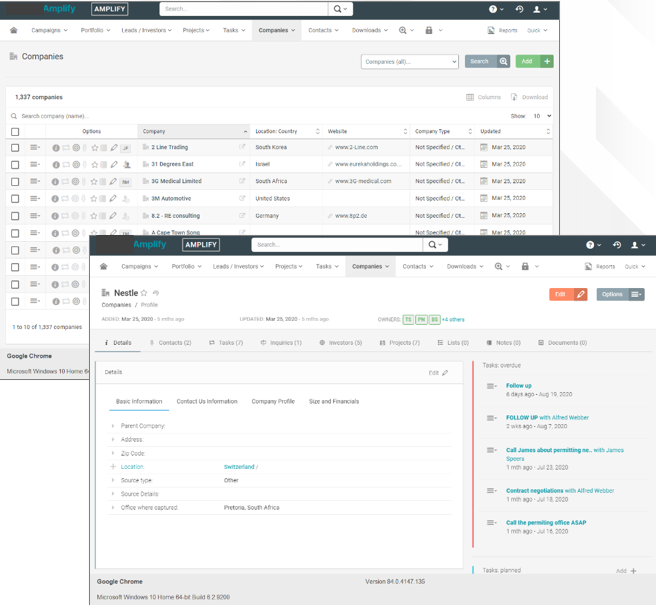Screen dimensions: 656x605
Task: Click the TS owner badge
Action: pos(408,320)
